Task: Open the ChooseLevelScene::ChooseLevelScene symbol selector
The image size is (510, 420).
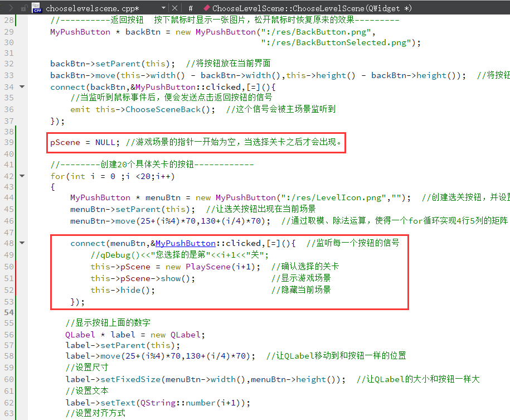Action: click(x=312, y=8)
